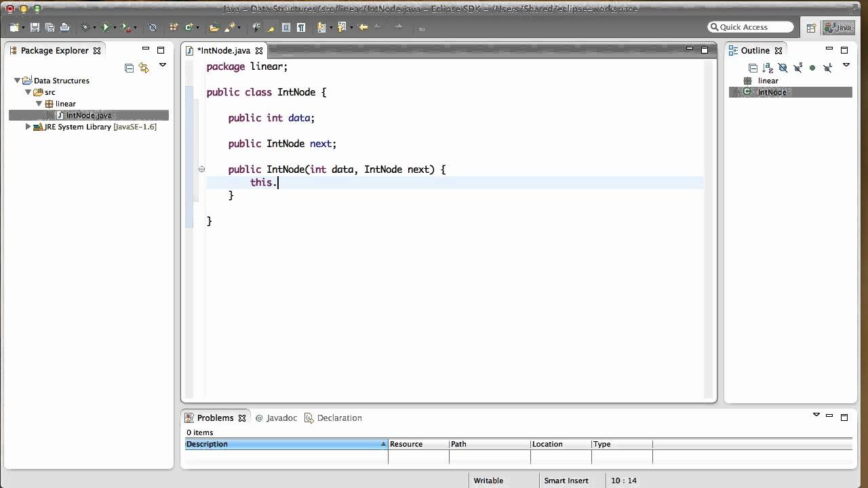The height and width of the screenshot is (488, 868).
Task: Expand the JRE System Library node
Action: click(28, 127)
